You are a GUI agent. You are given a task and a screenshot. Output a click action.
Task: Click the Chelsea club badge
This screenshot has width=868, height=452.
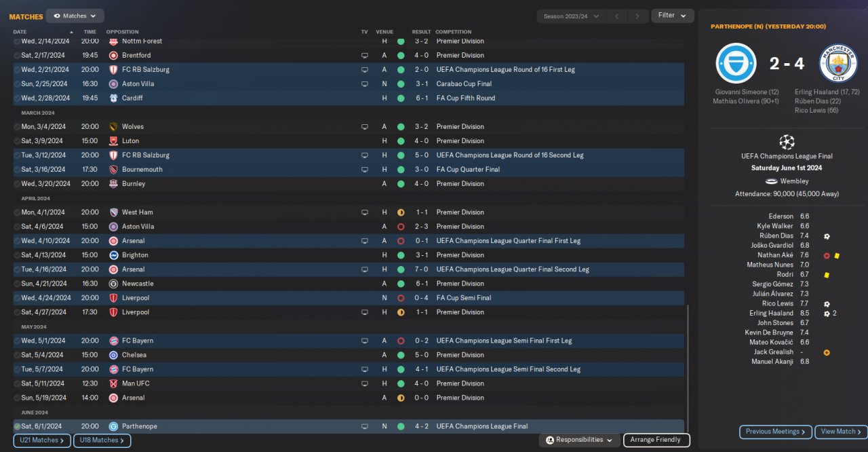pos(113,354)
